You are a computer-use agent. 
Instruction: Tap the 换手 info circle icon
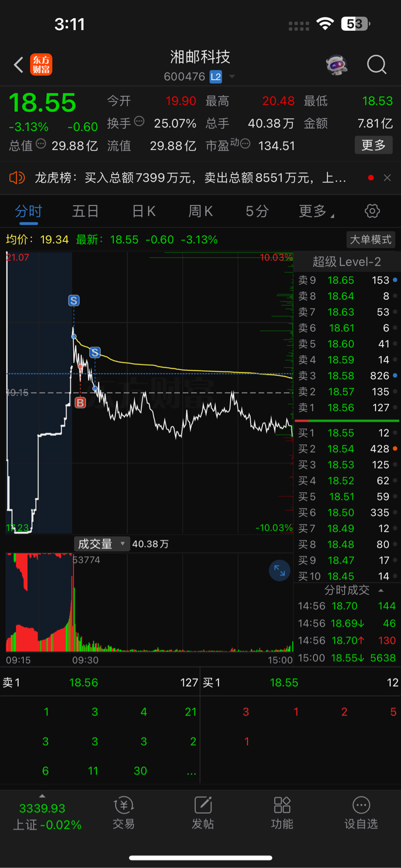tap(139, 122)
